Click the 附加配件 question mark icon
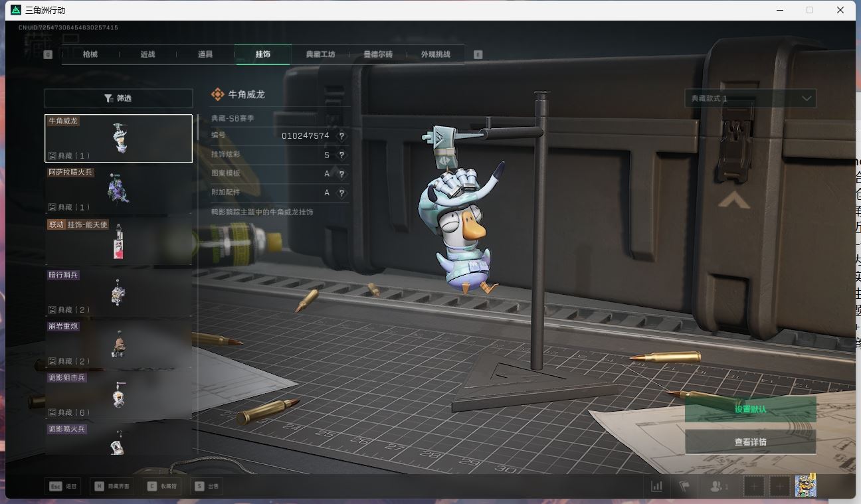The width and height of the screenshot is (861, 504). click(341, 193)
